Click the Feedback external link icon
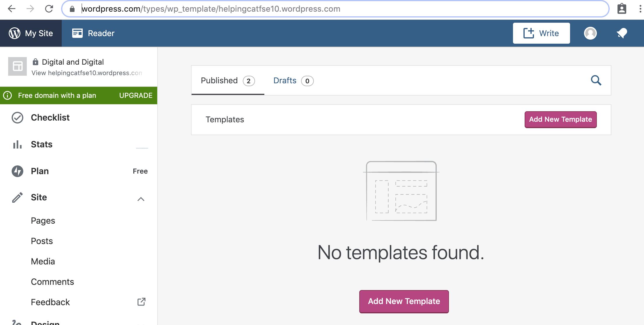This screenshot has height=325, width=644. [x=141, y=302]
